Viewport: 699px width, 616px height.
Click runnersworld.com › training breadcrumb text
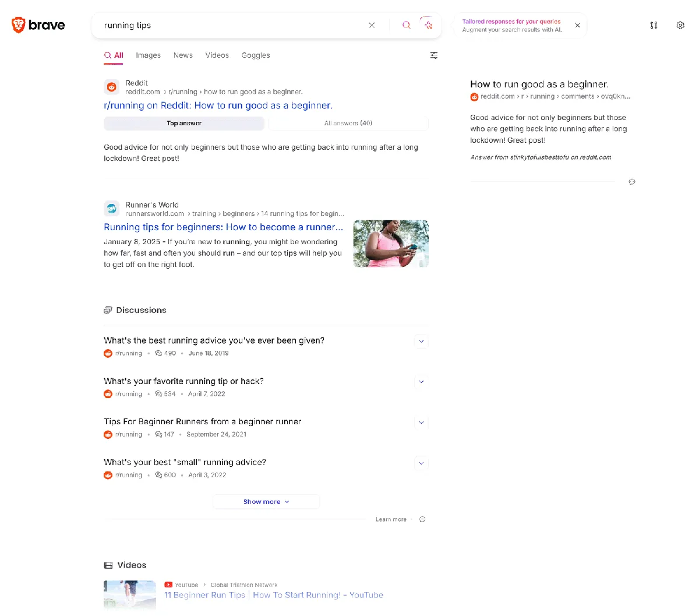coord(235,214)
